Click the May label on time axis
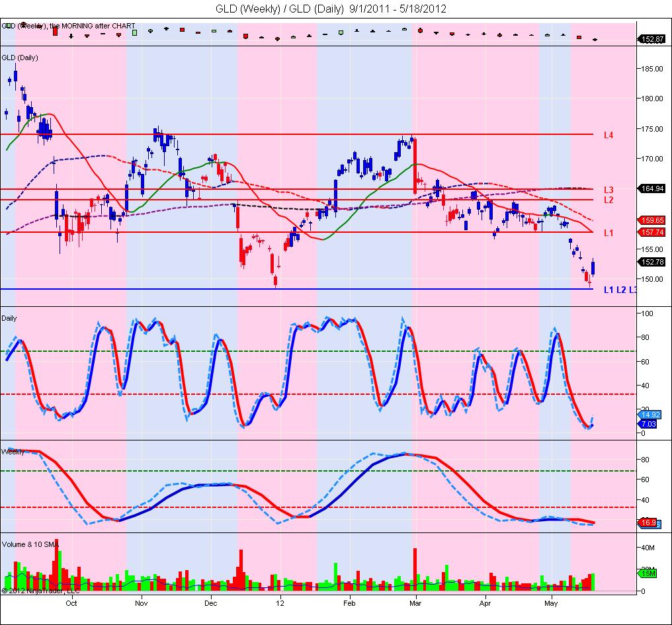672x625 pixels. point(551,603)
